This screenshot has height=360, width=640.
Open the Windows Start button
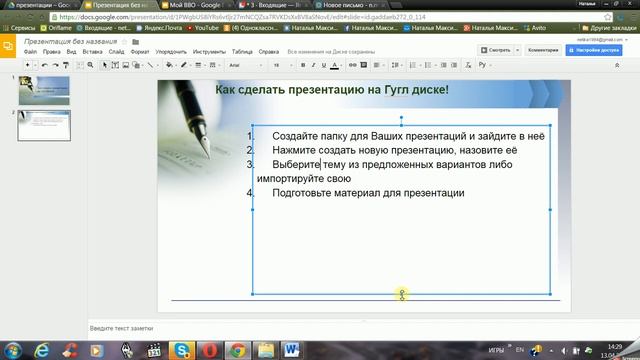click(13, 351)
